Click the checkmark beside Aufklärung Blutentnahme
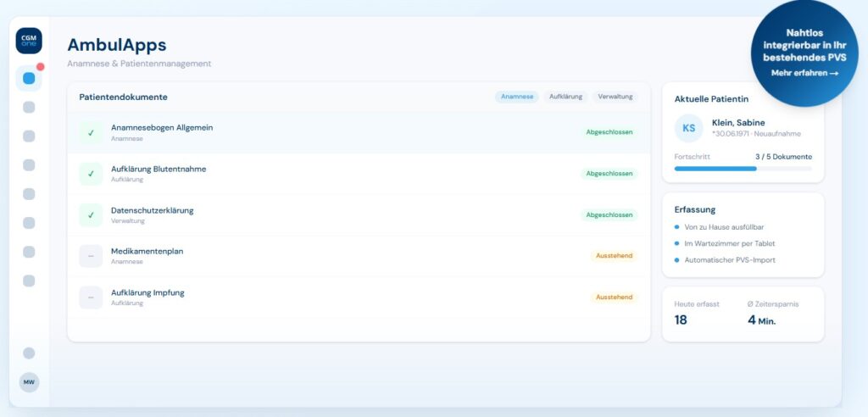The image size is (868, 417). click(x=91, y=174)
